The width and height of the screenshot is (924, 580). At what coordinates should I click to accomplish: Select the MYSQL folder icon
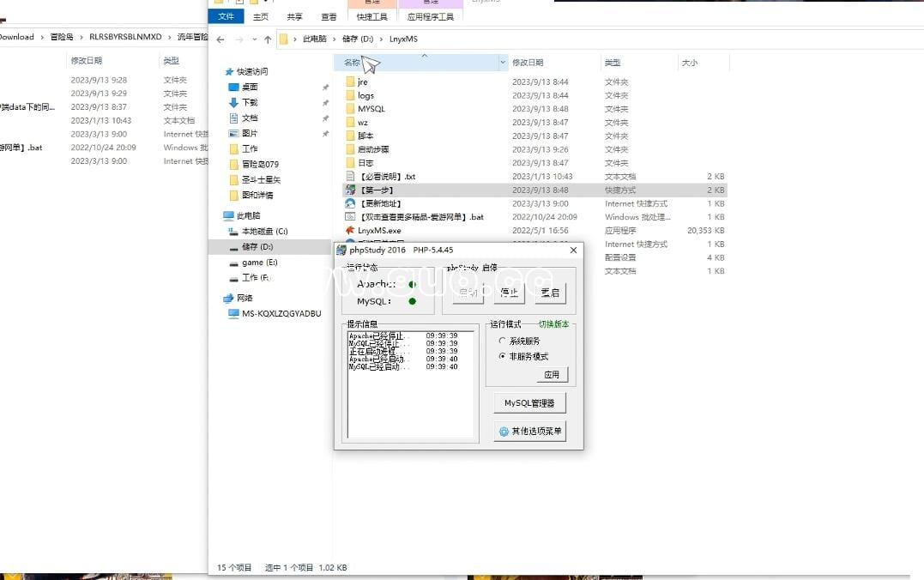click(x=350, y=108)
